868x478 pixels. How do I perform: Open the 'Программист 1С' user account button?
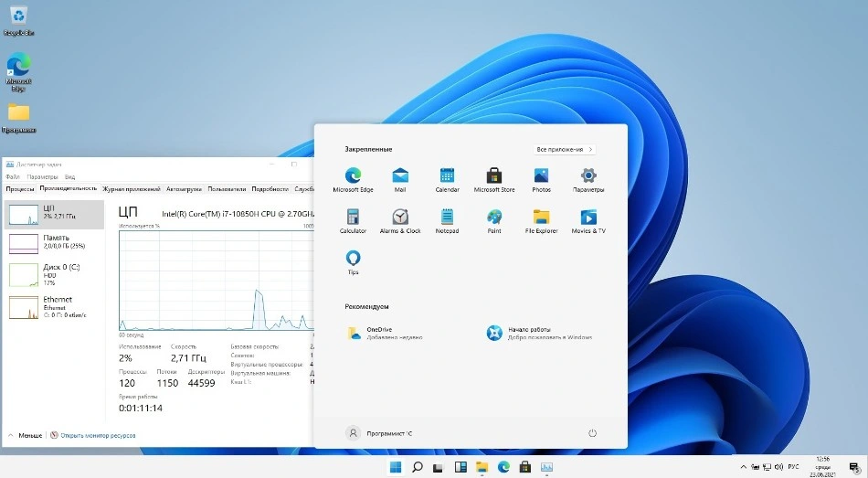click(x=379, y=433)
